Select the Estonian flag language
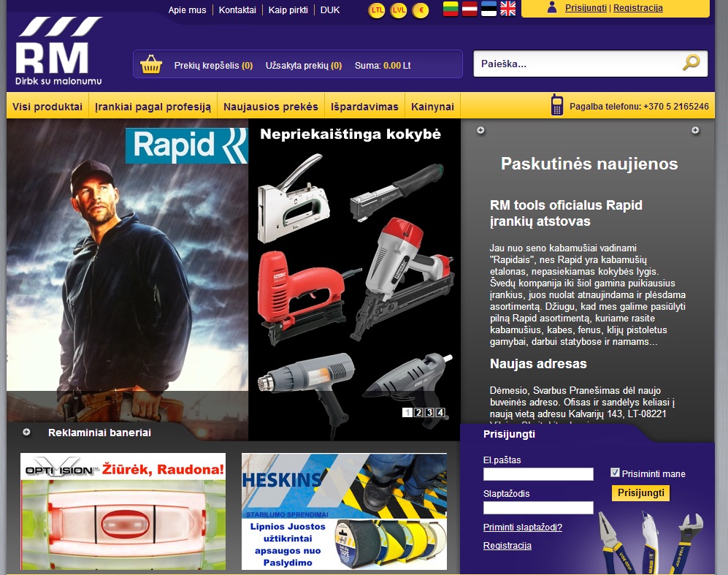 pos(488,9)
